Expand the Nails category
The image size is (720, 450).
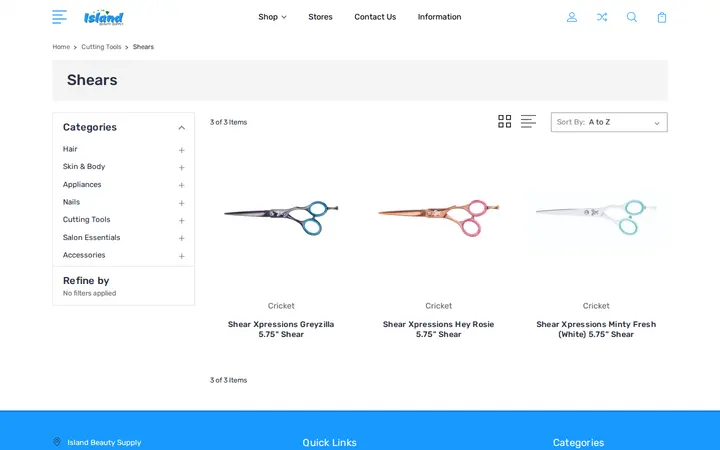coord(181,203)
